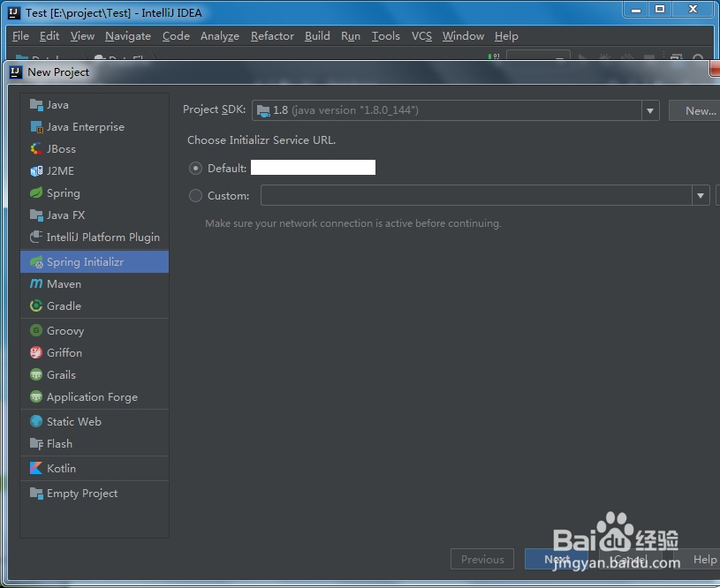Image resolution: width=720 pixels, height=588 pixels.
Task: Pick the Gradle icon
Action: [x=36, y=305]
